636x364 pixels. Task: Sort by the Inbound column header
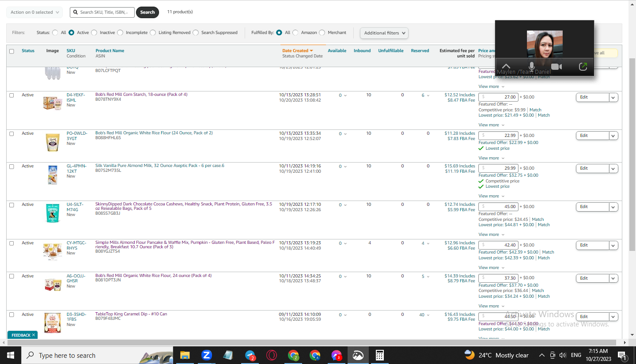coord(362,51)
